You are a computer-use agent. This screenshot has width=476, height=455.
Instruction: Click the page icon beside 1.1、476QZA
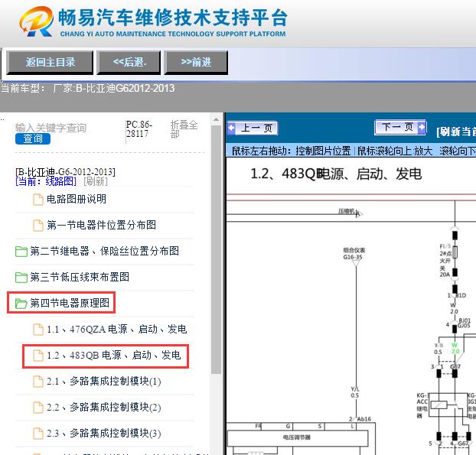pyautogui.click(x=38, y=330)
